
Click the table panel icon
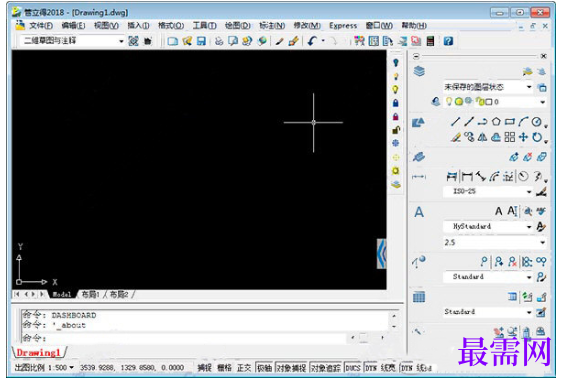pos(419,297)
